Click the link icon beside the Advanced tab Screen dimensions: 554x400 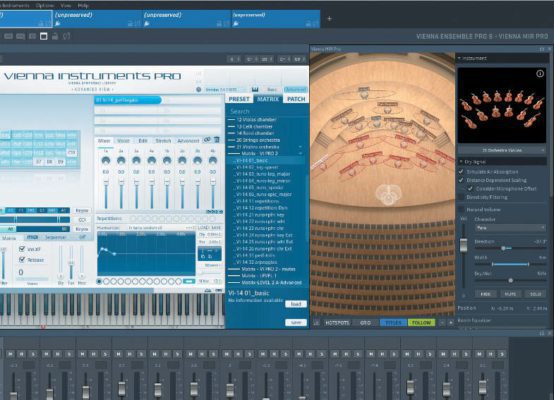[x=207, y=140]
